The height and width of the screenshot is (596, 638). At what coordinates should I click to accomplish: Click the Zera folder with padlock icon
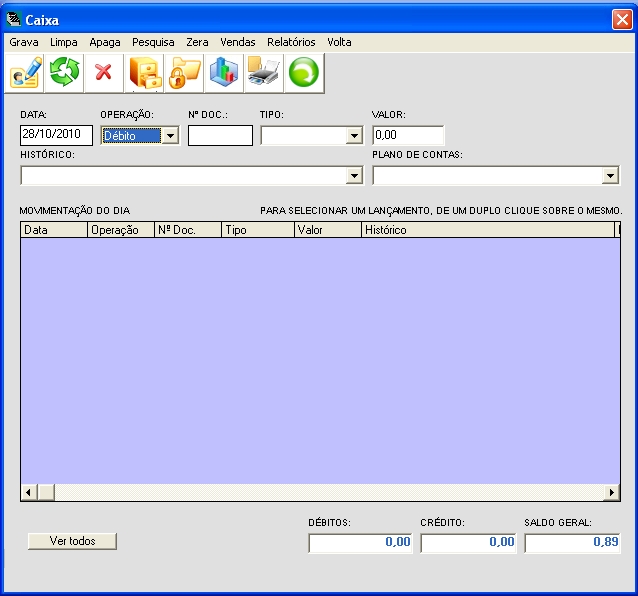tap(185, 72)
